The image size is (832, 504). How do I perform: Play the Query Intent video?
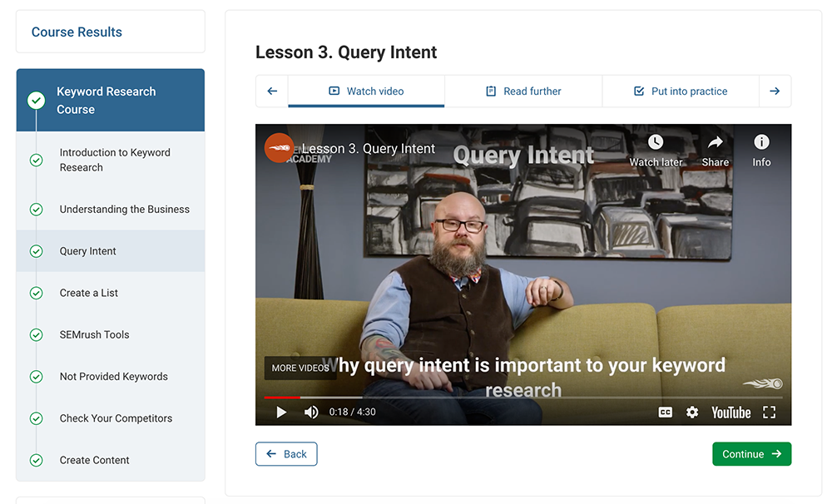click(x=281, y=413)
